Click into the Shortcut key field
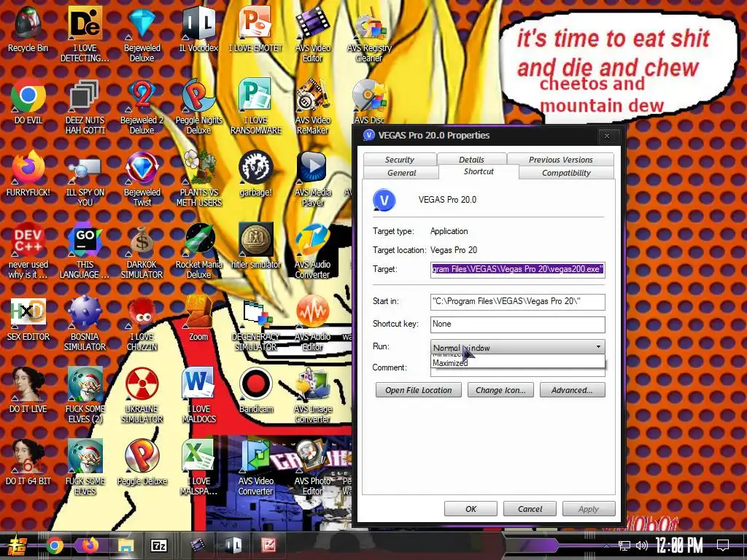The image size is (747, 560). click(x=517, y=324)
